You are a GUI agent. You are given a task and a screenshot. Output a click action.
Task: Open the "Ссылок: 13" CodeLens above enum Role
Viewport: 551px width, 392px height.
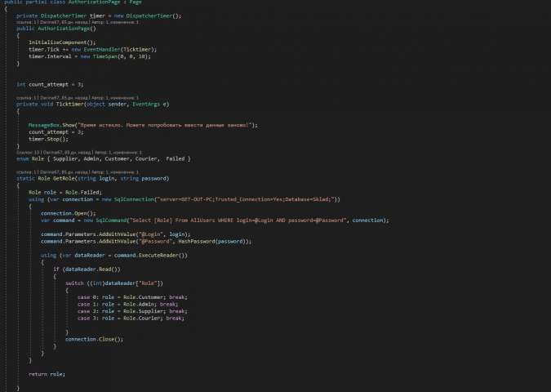pyautogui.click(x=28, y=153)
